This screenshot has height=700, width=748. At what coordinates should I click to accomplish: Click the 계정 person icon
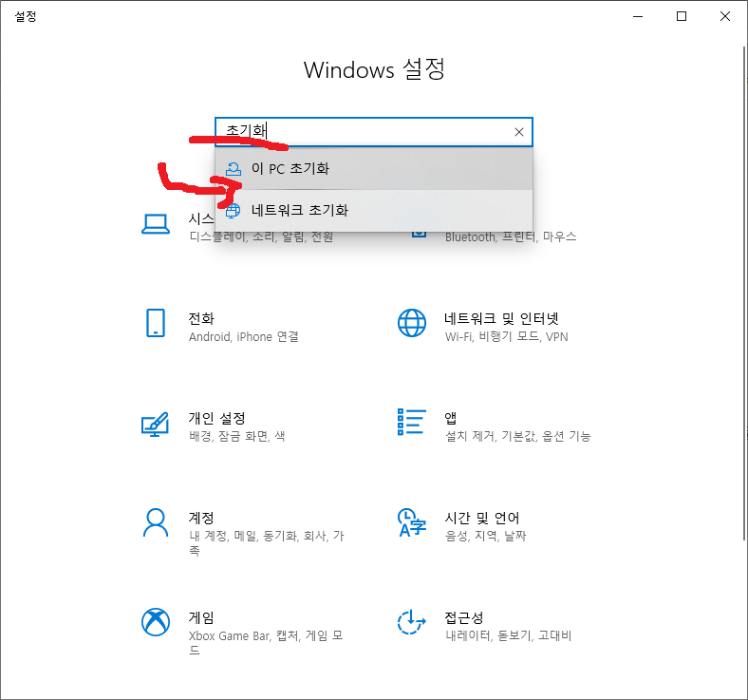click(x=156, y=523)
